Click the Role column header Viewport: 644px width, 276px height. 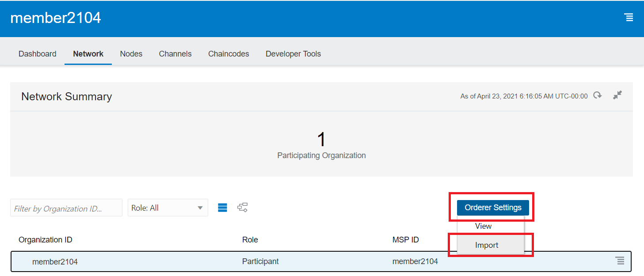click(250, 240)
